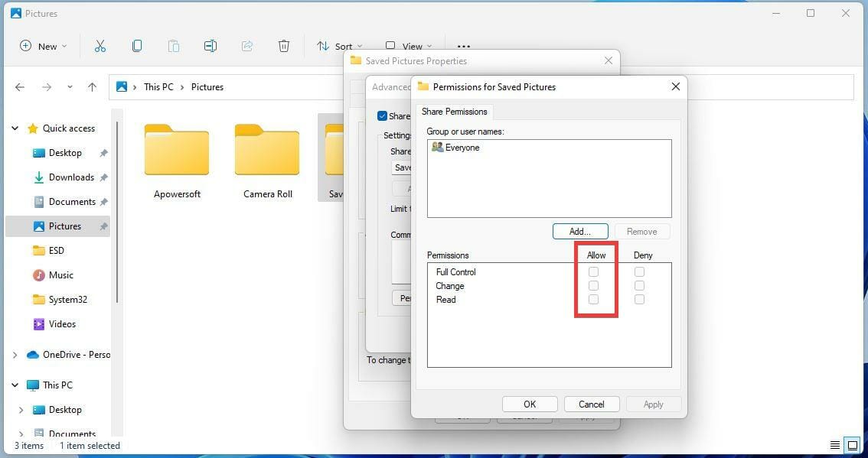Click Pictures in the address bar
Image resolution: width=868 pixels, height=458 pixels.
[x=207, y=87]
